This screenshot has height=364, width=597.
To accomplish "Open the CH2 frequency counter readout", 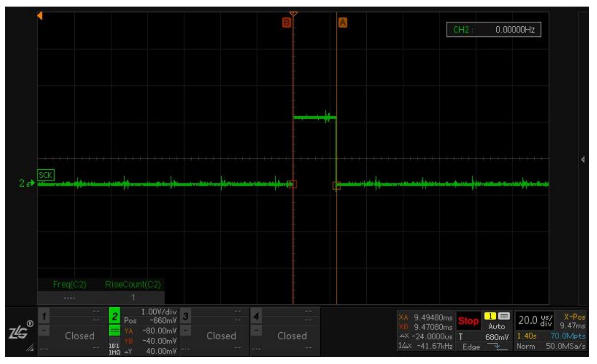I will pyautogui.click(x=494, y=30).
